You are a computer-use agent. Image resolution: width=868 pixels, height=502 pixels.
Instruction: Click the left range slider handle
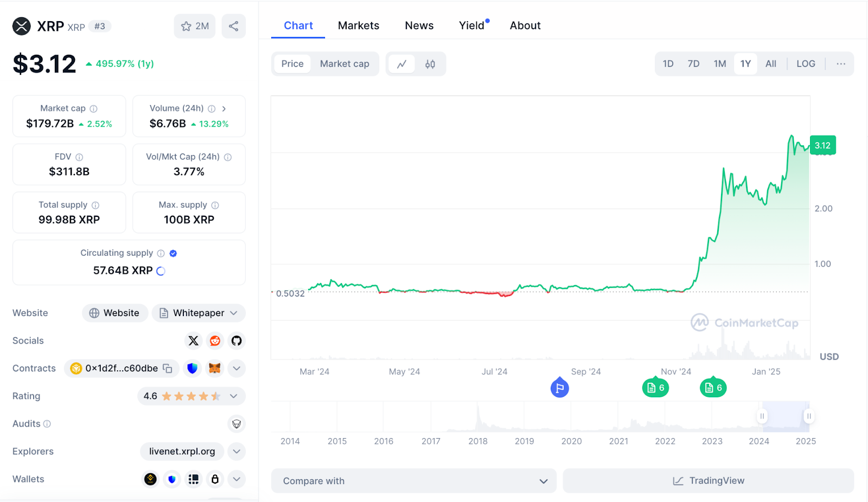point(762,416)
